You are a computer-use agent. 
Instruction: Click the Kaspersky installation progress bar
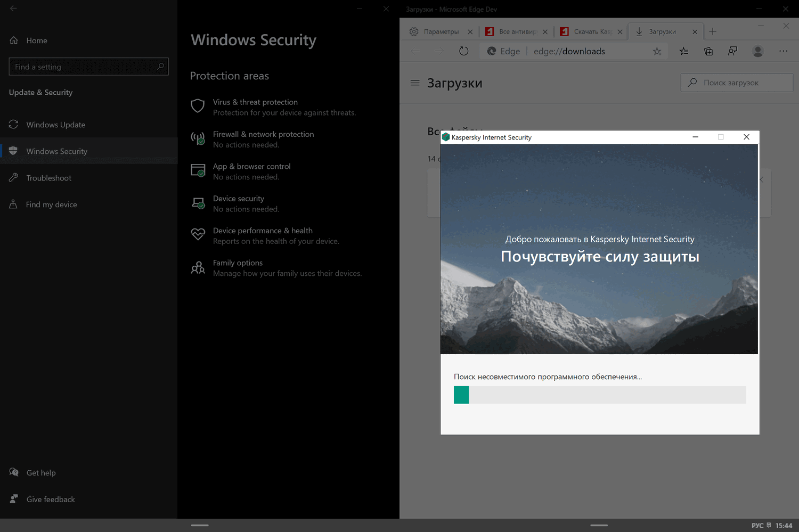(x=600, y=395)
